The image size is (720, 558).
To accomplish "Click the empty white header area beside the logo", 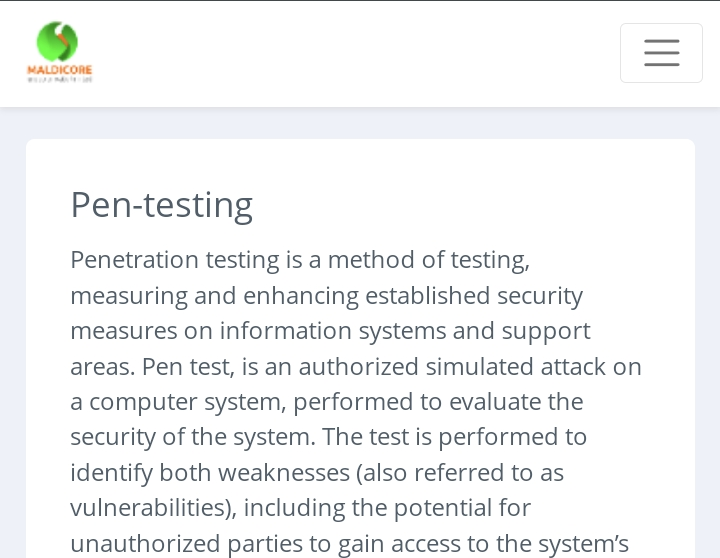I will 350,53.
